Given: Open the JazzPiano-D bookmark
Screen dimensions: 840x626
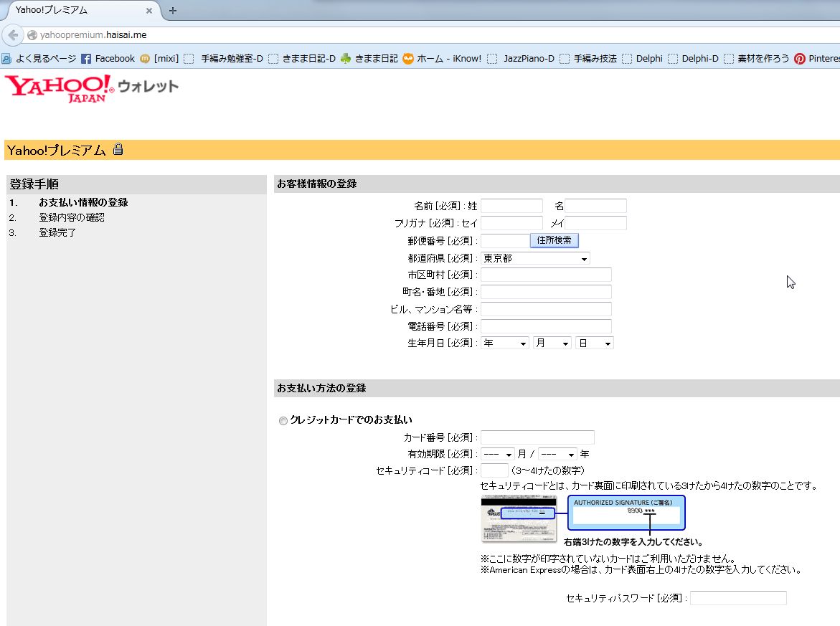Looking at the screenshot, I should point(521,58).
